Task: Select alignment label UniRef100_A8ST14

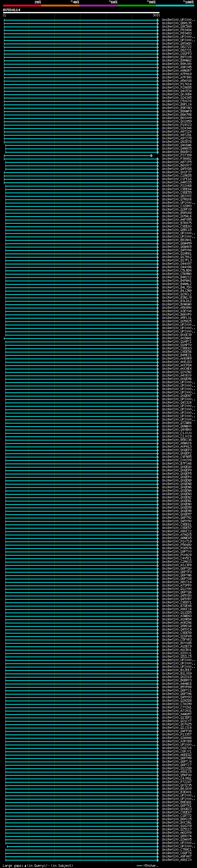Action: (x=177, y=582)
